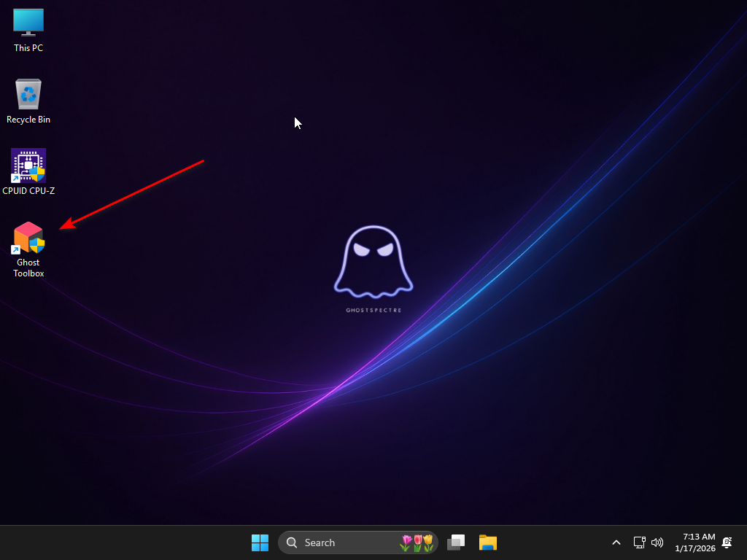Click the network icon in the system tray
The image size is (747, 560).
[639, 542]
